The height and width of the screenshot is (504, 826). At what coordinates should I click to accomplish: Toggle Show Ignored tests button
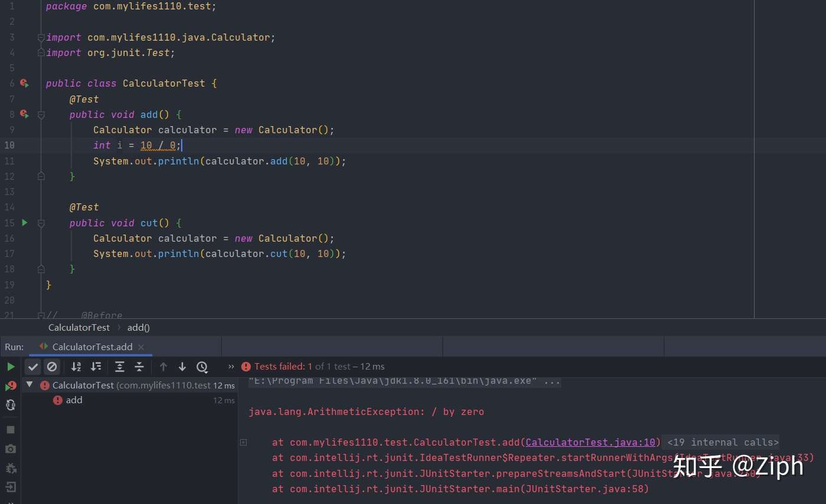52,367
